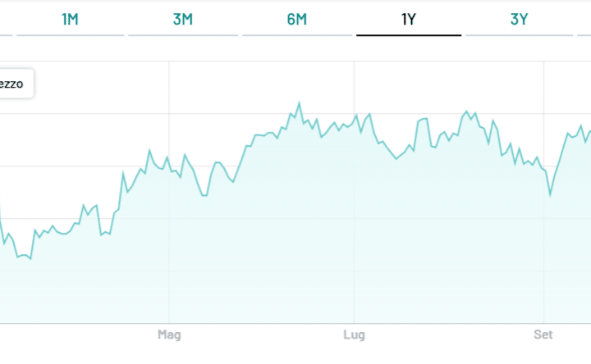Viewport: 591px width, 364px height.
Task: Click the partially visible tab left of 1M
Action: click(5, 20)
